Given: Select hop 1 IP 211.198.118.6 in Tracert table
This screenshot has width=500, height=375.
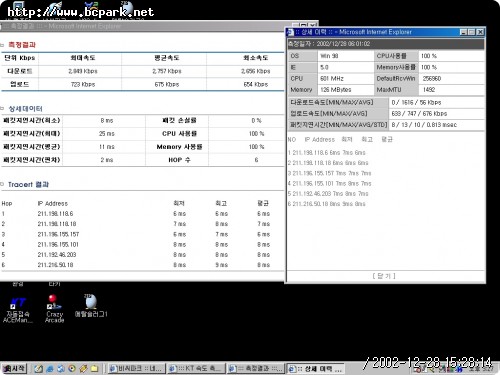Looking at the screenshot, I should click(55, 214).
